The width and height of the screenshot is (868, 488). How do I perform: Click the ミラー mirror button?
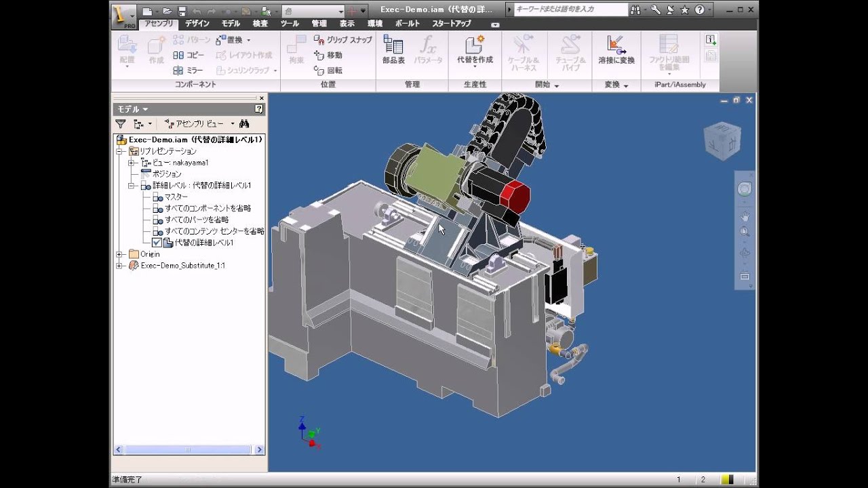pyautogui.click(x=189, y=70)
